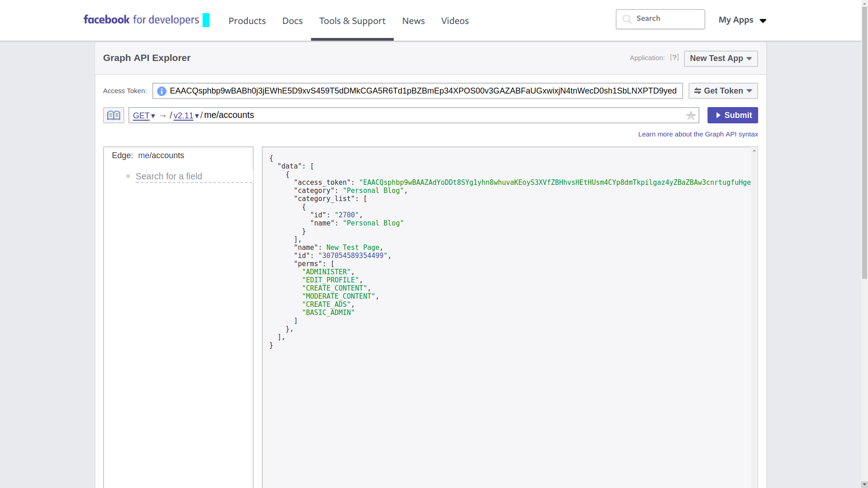The height and width of the screenshot is (488, 868).
Task: Click the Application help question mark
Action: point(674,57)
